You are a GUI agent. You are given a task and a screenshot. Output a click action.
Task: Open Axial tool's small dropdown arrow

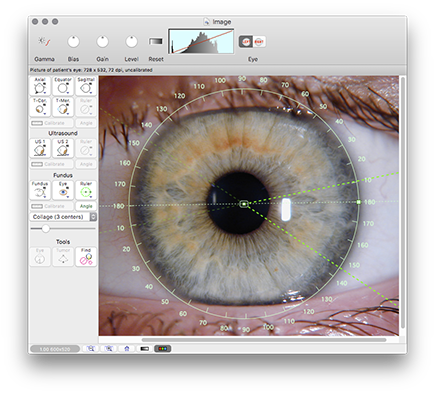point(45,93)
